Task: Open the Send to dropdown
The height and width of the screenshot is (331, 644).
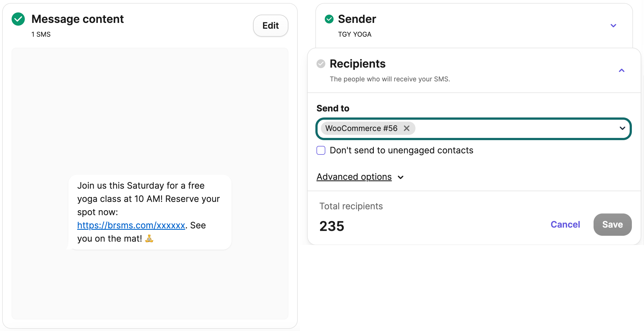Action: 622,128
